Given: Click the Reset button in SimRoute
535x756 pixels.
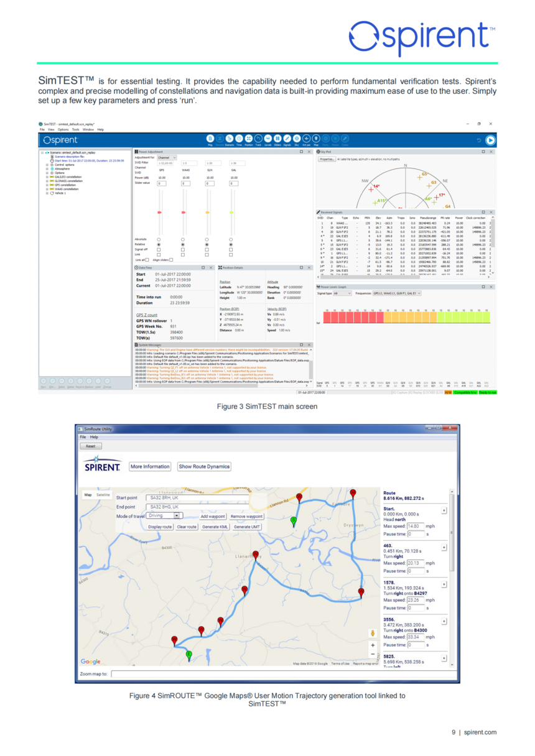Looking at the screenshot, I should click(91, 446).
